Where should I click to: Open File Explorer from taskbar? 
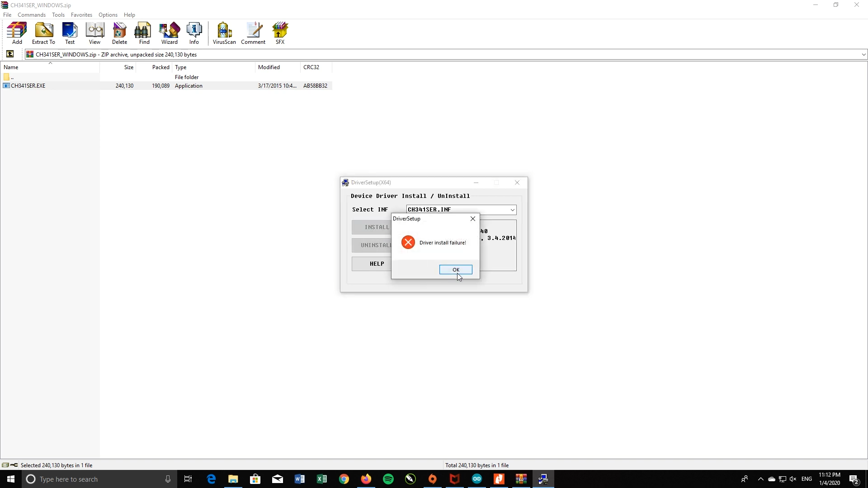click(233, 479)
